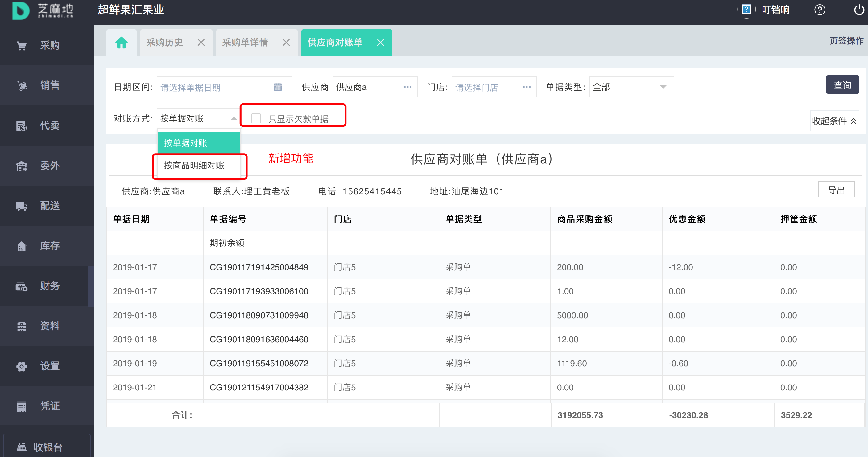Click order number CG190118090731009948
The height and width of the screenshot is (457, 868).
tap(259, 315)
